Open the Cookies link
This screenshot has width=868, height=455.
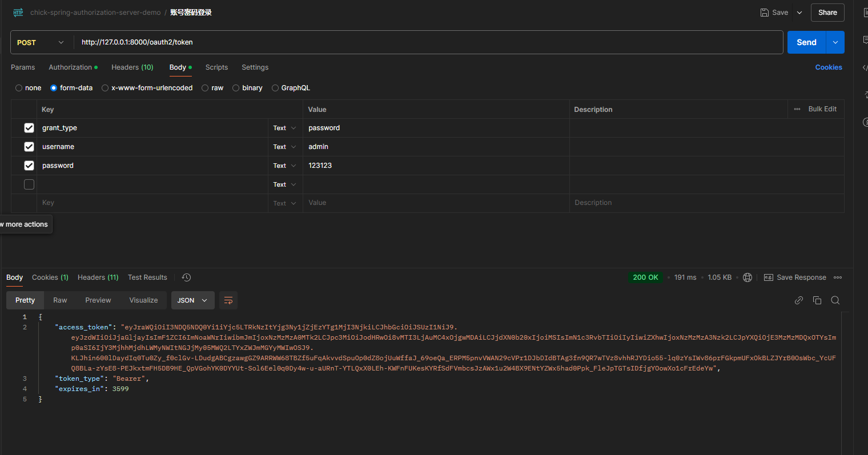829,67
